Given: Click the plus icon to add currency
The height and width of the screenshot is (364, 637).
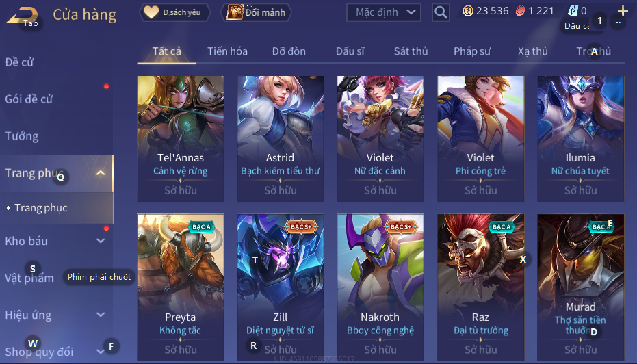Looking at the screenshot, I should point(623,10).
